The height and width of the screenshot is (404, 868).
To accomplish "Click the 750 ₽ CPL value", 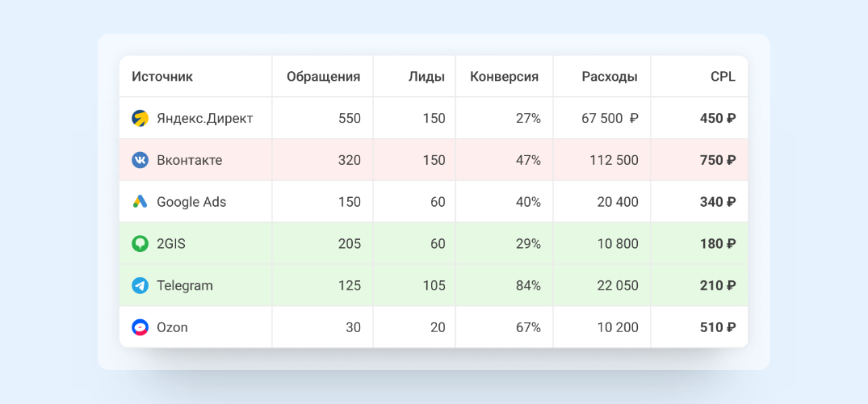I will (717, 160).
